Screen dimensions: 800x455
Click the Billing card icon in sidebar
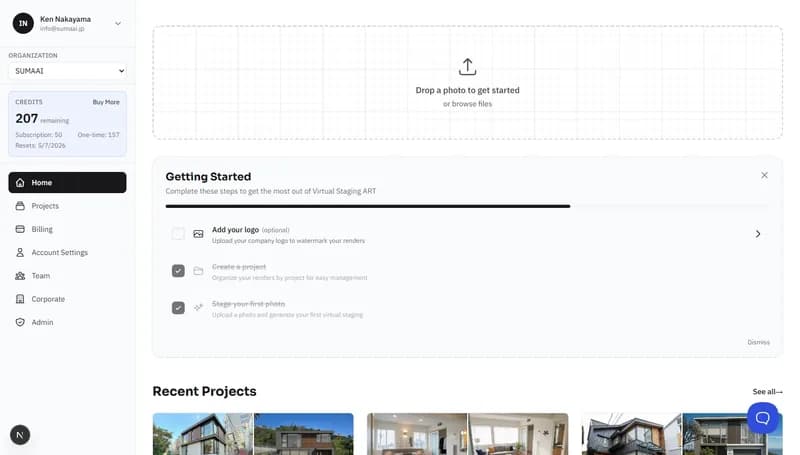tap(20, 229)
